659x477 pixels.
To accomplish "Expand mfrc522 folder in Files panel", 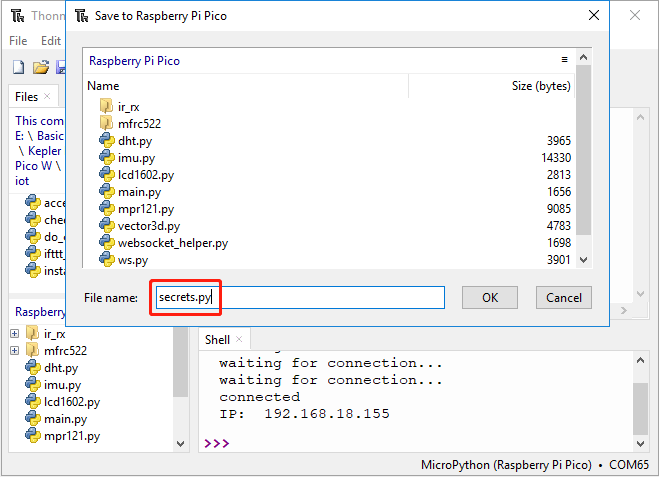I will pos(15,351).
